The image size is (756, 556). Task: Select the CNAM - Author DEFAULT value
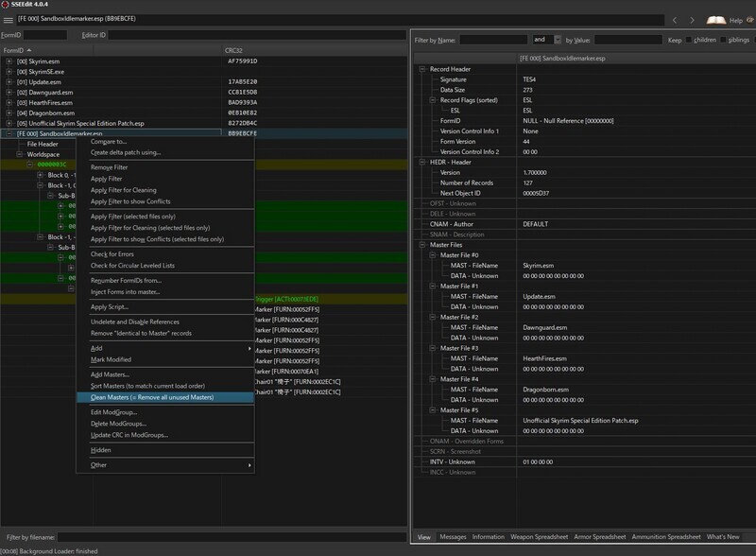pyautogui.click(x=535, y=224)
